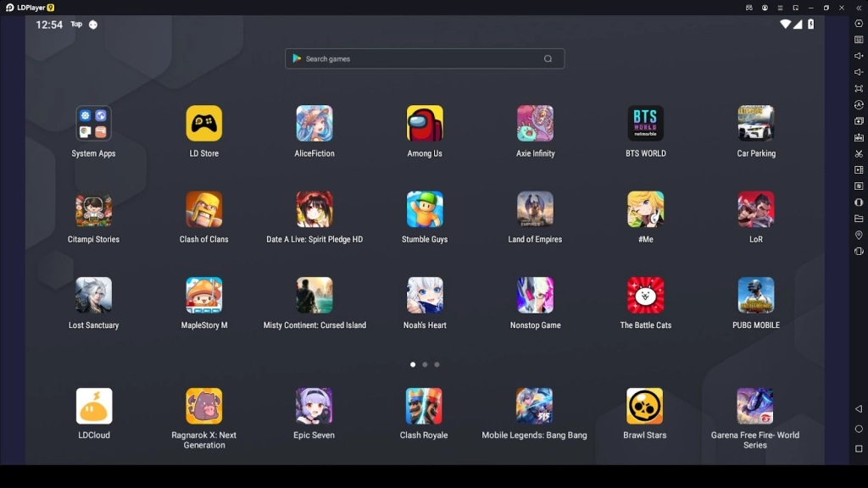The image size is (868, 488).
Task: Click the shake device sidebar icon
Action: pos(859,251)
